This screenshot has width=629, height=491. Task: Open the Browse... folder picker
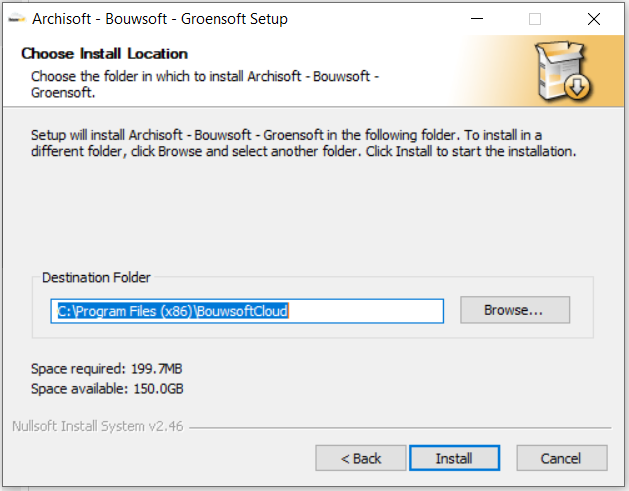point(515,310)
